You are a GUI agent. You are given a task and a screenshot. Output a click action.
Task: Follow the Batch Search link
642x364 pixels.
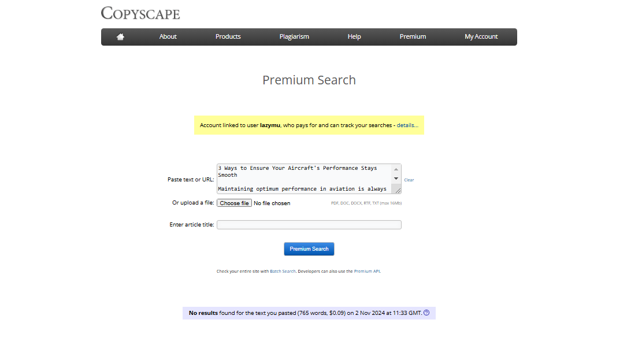(283, 271)
